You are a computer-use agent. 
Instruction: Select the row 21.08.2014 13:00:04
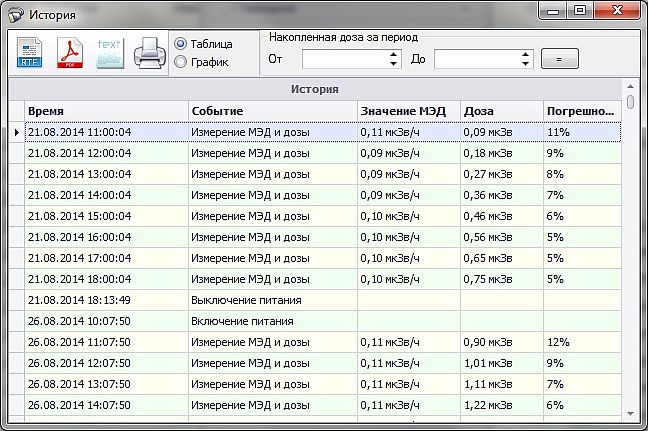323,174
